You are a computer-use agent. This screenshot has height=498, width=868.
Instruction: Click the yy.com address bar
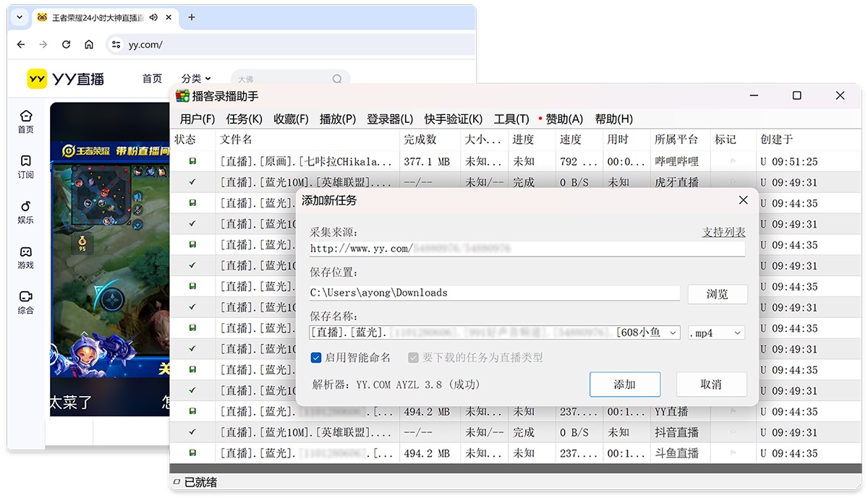click(x=290, y=45)
